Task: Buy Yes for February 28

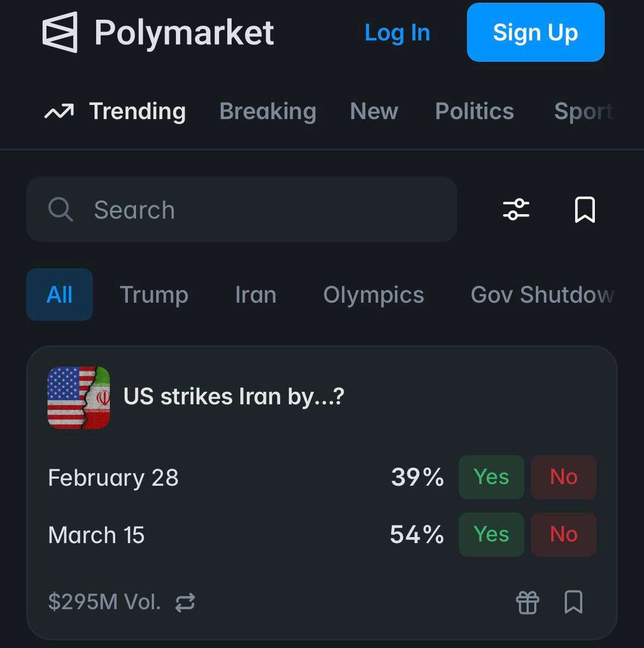Action: click(x=491, y=477)
